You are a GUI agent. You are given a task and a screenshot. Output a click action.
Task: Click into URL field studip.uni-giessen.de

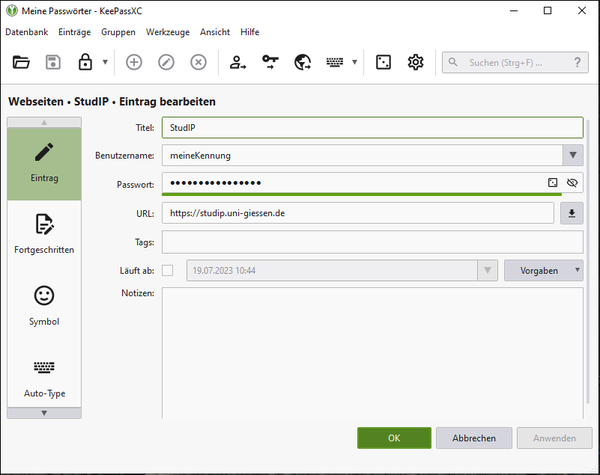(x=358, y=213)
